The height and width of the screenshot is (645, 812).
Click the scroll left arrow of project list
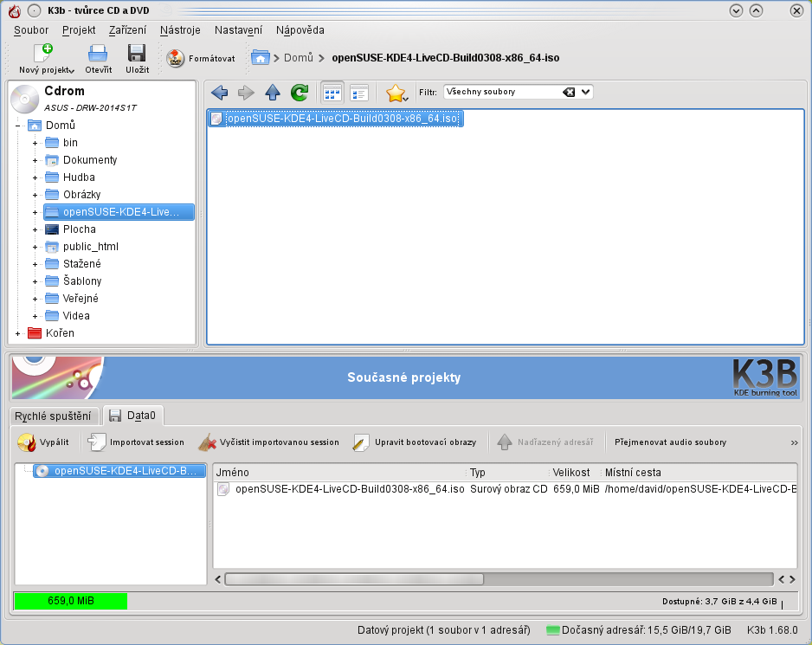[x=218, y=579]
